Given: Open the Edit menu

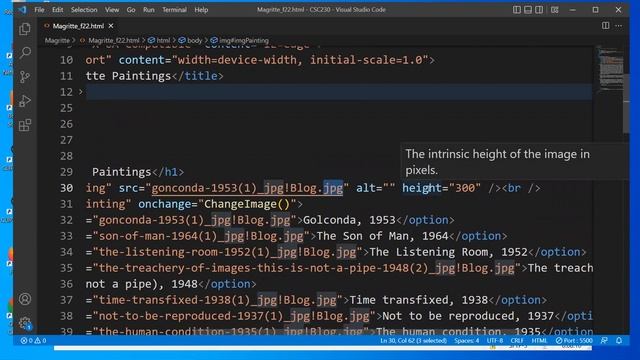Looking at the screenshot, I should point(58,9).
